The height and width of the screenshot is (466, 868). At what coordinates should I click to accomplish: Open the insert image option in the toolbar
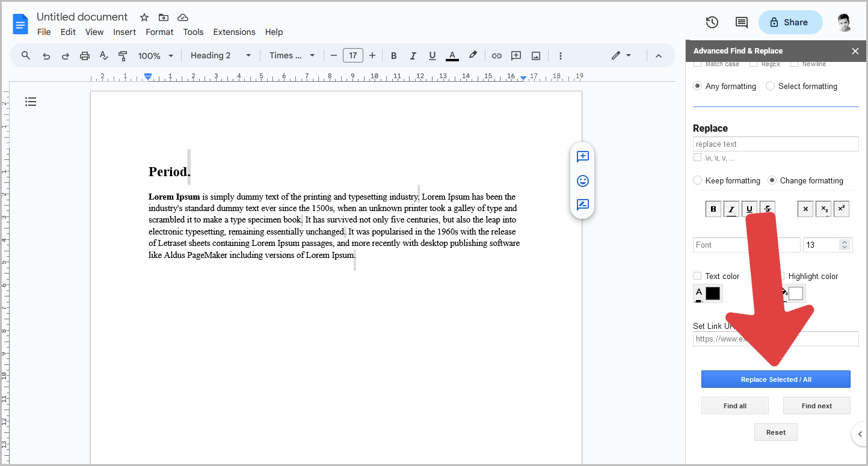(x=535, y=55)
